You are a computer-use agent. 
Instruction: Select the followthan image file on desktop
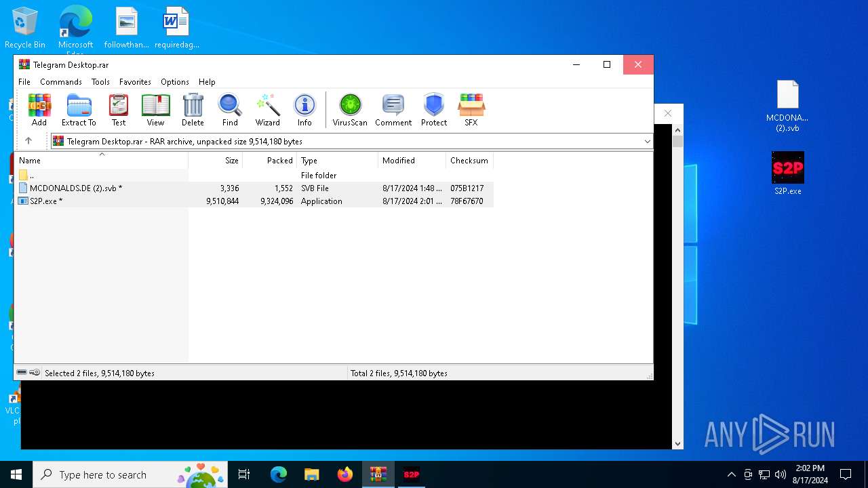(126, 28)
